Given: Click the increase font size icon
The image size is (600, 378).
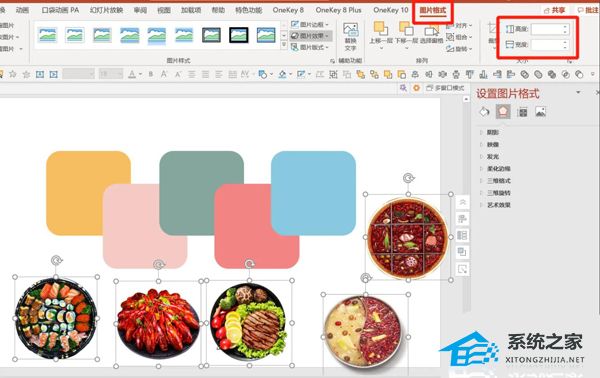Looking at the screenshot, I should click(x=164, y=74).
